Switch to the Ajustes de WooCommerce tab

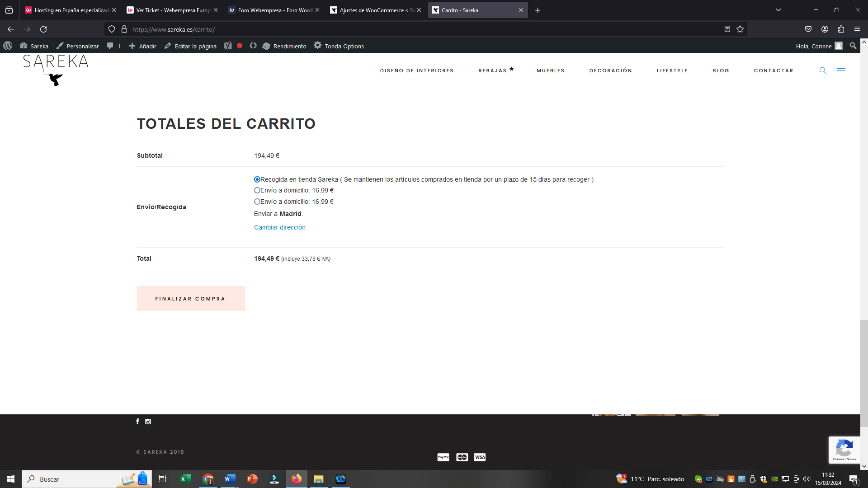tap(376, 10)
